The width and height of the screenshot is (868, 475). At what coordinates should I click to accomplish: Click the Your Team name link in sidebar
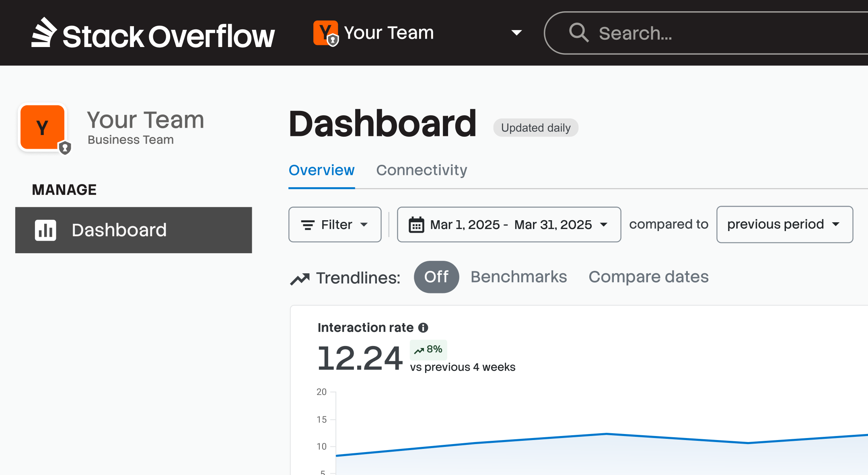click(146, 120)
